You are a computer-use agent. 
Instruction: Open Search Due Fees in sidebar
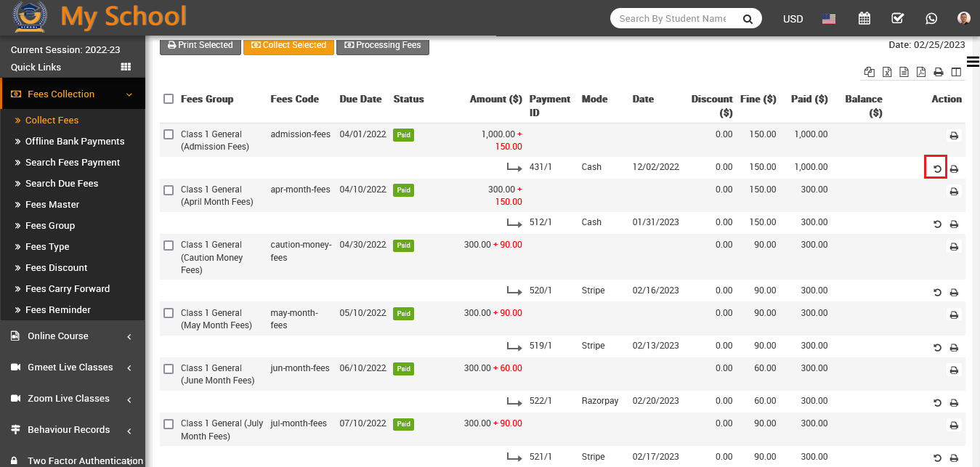click(62, 184)
